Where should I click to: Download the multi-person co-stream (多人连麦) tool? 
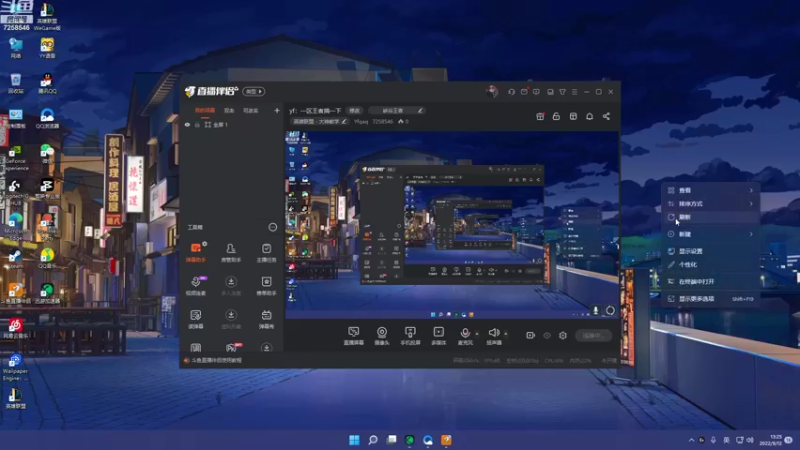tap(231, 286)
